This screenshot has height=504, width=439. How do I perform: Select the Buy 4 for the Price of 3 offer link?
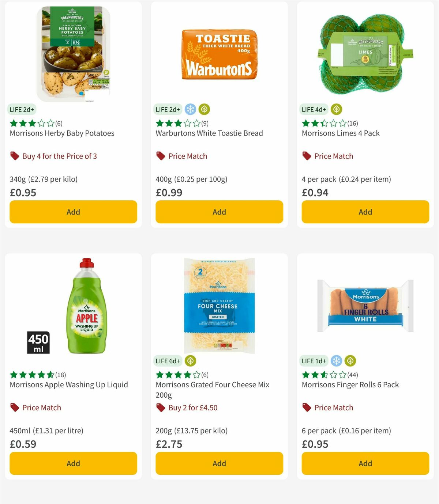click(60, 156)
